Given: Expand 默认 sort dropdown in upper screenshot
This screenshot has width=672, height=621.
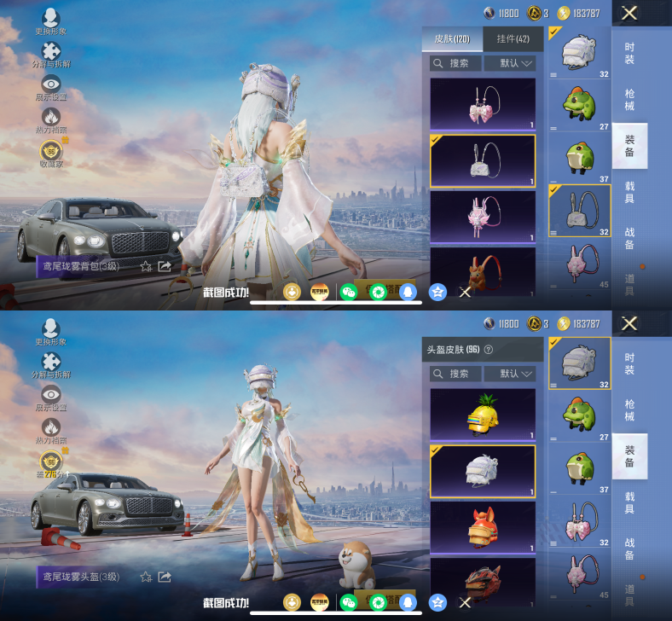Looking at the screenshot, I should [x=510, y=63].
